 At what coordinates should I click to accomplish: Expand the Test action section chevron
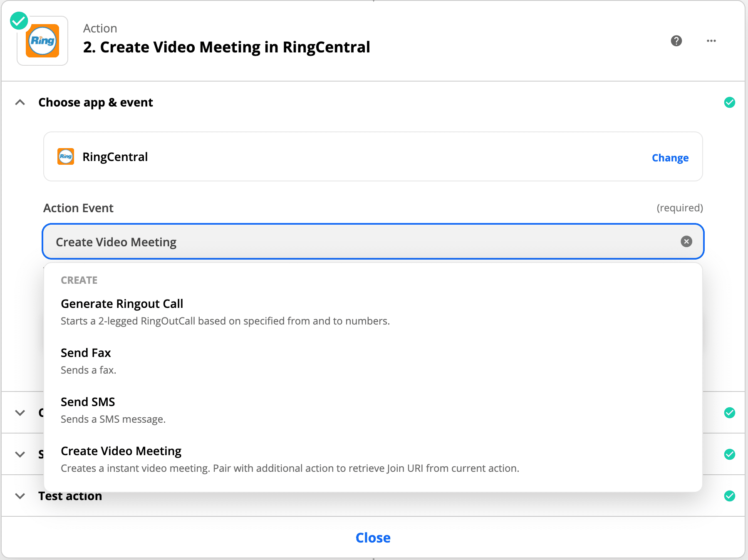tap(20, 496)
